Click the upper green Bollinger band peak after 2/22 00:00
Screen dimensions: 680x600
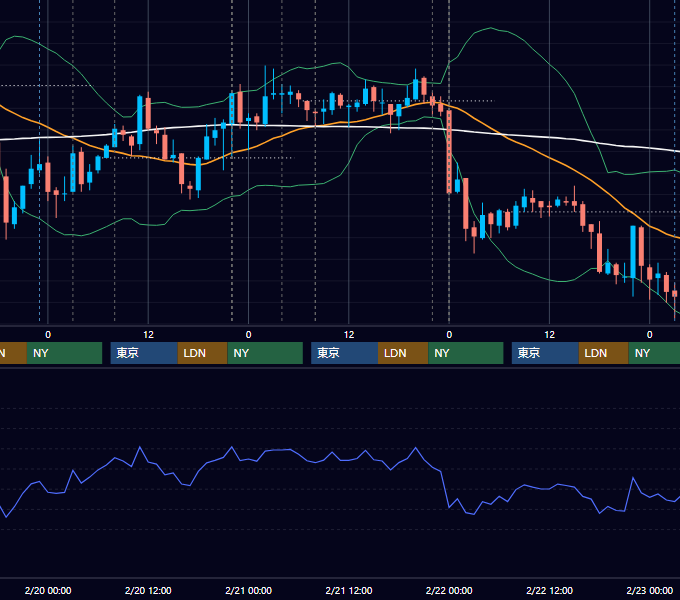[490, 28]
